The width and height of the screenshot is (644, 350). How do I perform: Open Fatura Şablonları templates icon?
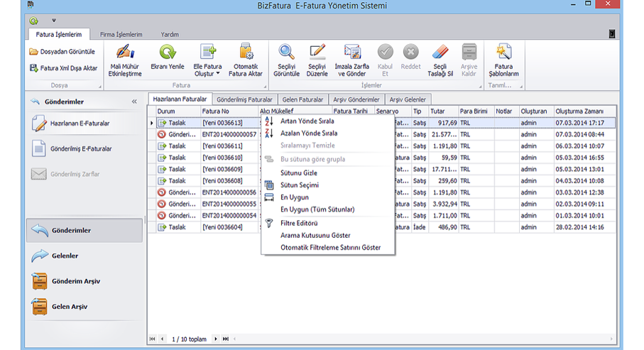[x=503, y=52]
